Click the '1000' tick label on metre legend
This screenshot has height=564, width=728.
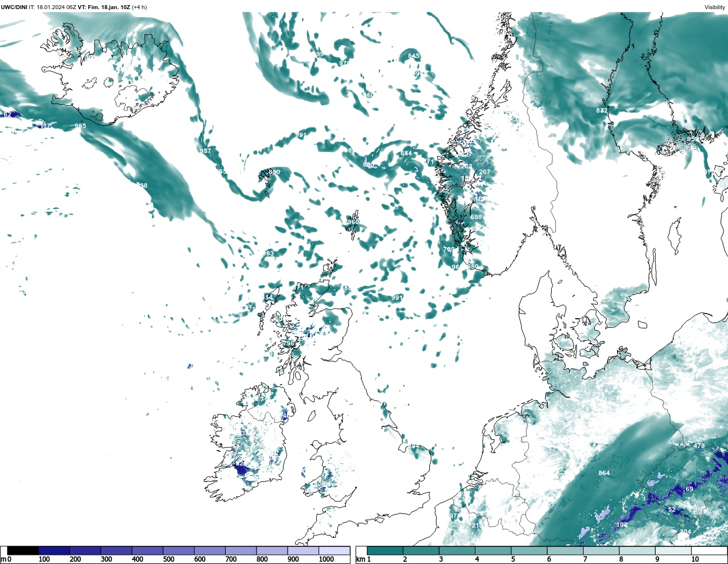pos(326,559)
